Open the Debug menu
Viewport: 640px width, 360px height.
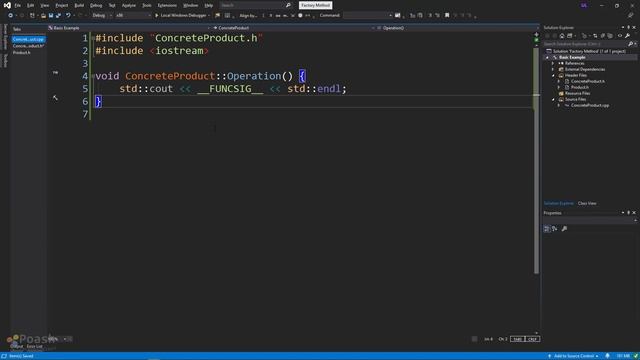click(96, 5)
